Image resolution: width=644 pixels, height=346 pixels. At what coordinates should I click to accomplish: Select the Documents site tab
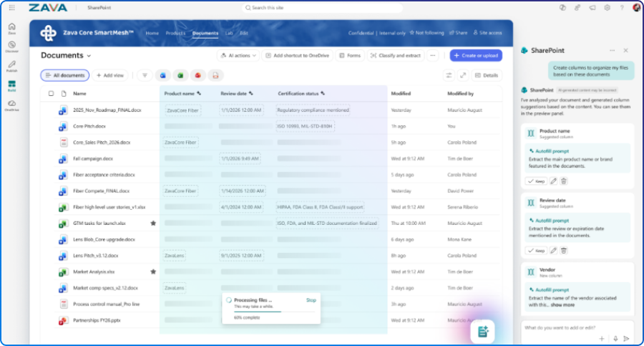click(x=205, y=33)
